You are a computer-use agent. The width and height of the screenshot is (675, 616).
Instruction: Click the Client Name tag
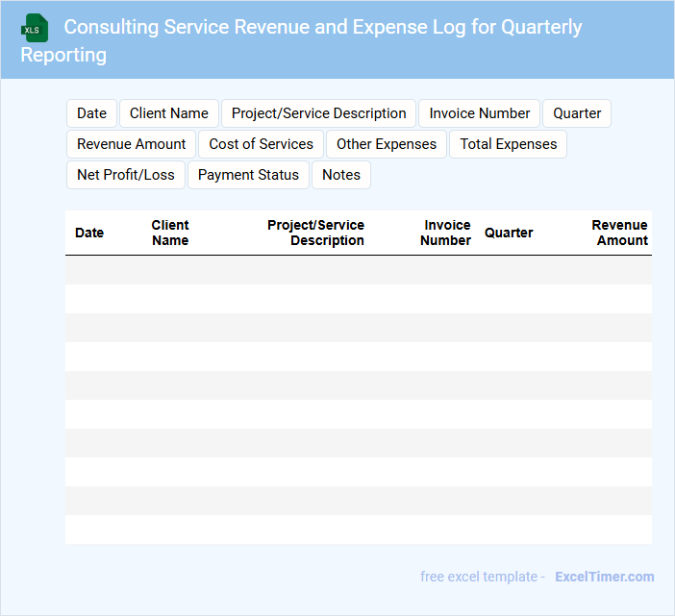pyautogui.click(x=169, y=113)
